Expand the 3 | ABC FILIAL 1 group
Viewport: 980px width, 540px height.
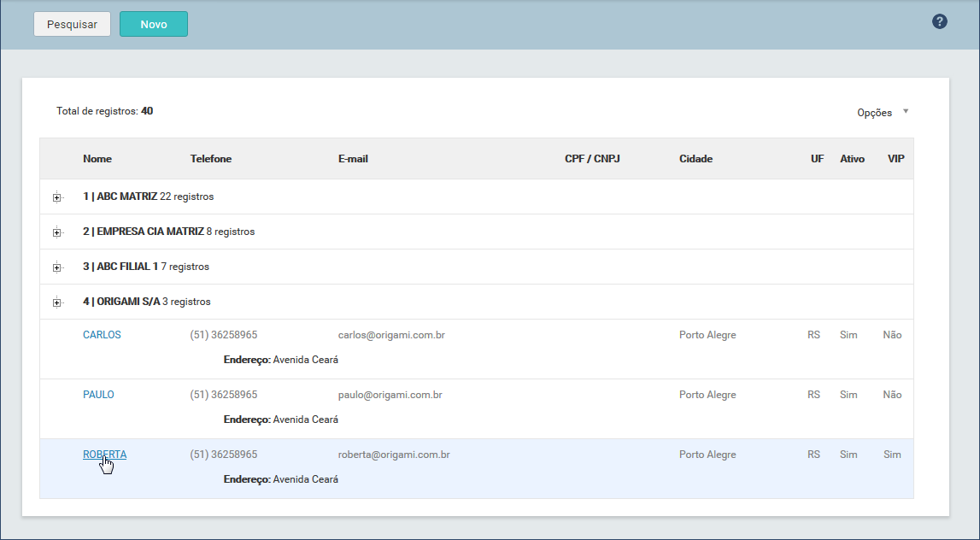pos(57,267)
